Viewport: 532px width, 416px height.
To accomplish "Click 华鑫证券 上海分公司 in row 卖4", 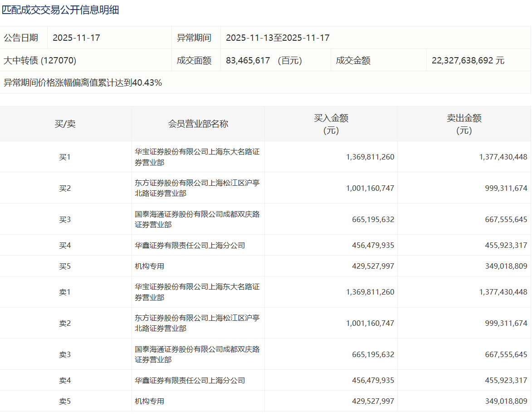I will point(190,380).
